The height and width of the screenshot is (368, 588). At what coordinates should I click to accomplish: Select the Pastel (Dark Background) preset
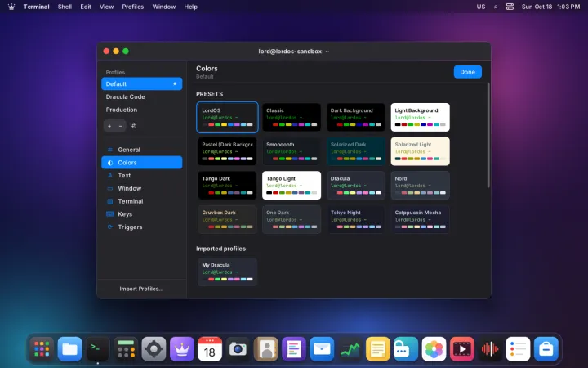[x=227, y=151]
